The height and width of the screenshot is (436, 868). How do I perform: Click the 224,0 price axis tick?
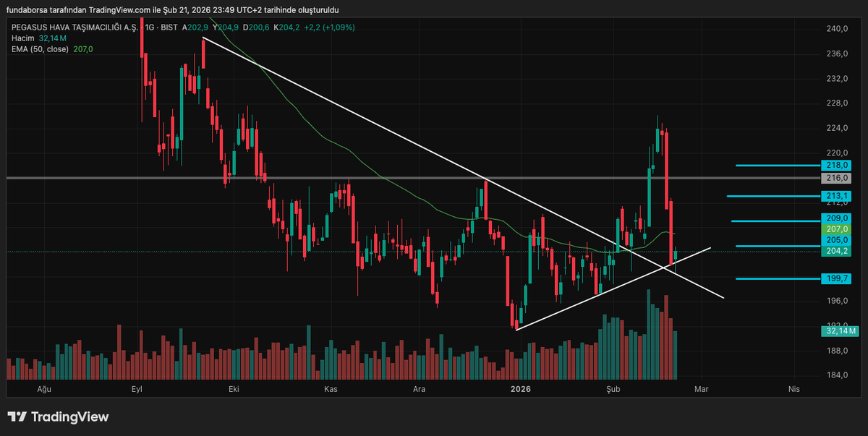point(836,129)
